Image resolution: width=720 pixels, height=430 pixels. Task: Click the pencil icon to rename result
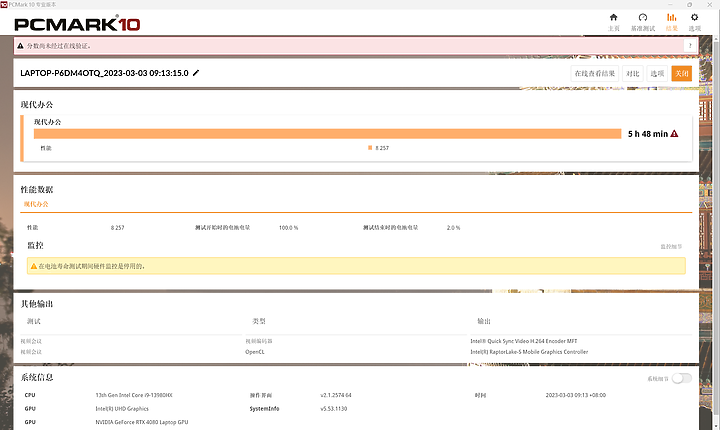tap(196, 73)
